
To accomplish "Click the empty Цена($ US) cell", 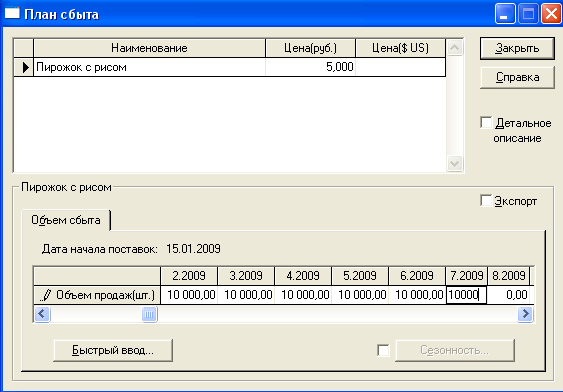I will [400, 67].
